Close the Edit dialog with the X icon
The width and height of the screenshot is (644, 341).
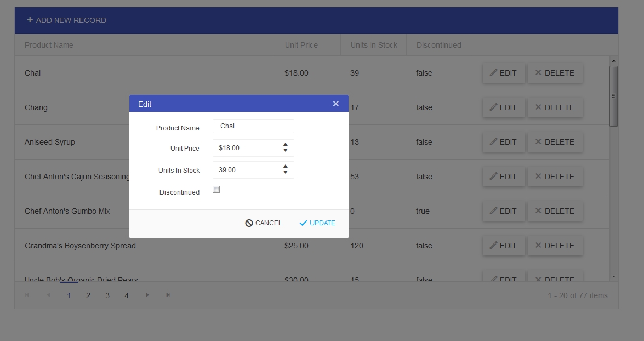click(335, 104)
